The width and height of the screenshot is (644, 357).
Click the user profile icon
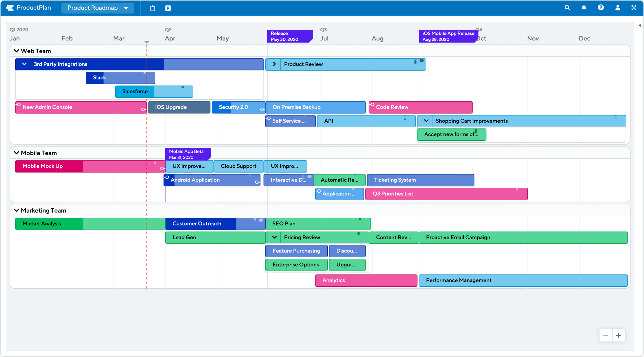(x=618, y=7)
